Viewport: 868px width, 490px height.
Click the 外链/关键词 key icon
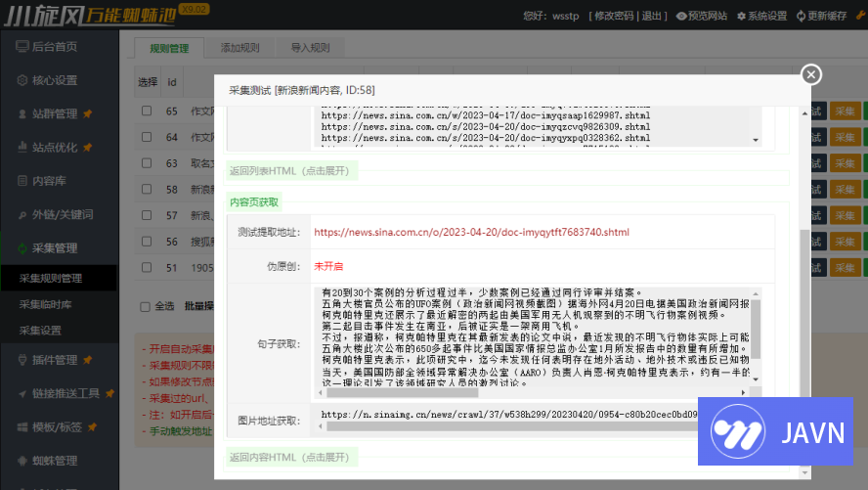point(22,215)
